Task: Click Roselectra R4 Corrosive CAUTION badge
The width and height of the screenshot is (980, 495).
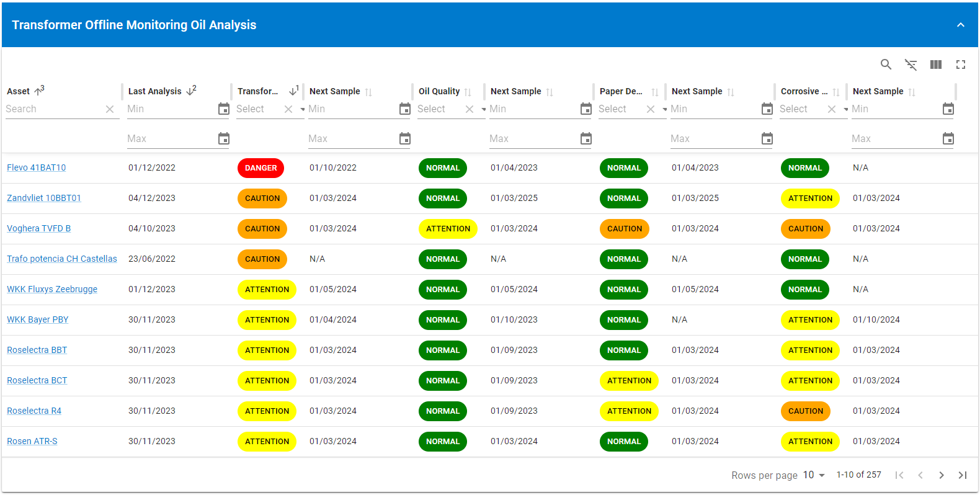Action: (x=806, y=411)
